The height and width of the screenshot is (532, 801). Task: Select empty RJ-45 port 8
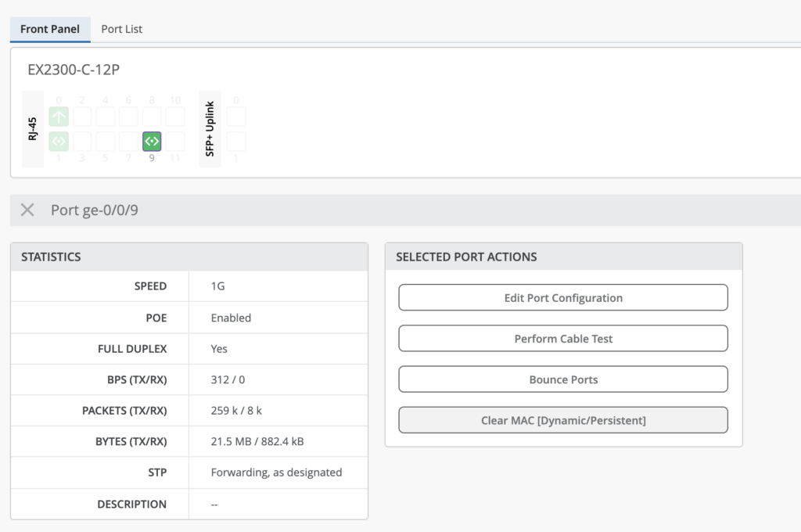(152, 117)
